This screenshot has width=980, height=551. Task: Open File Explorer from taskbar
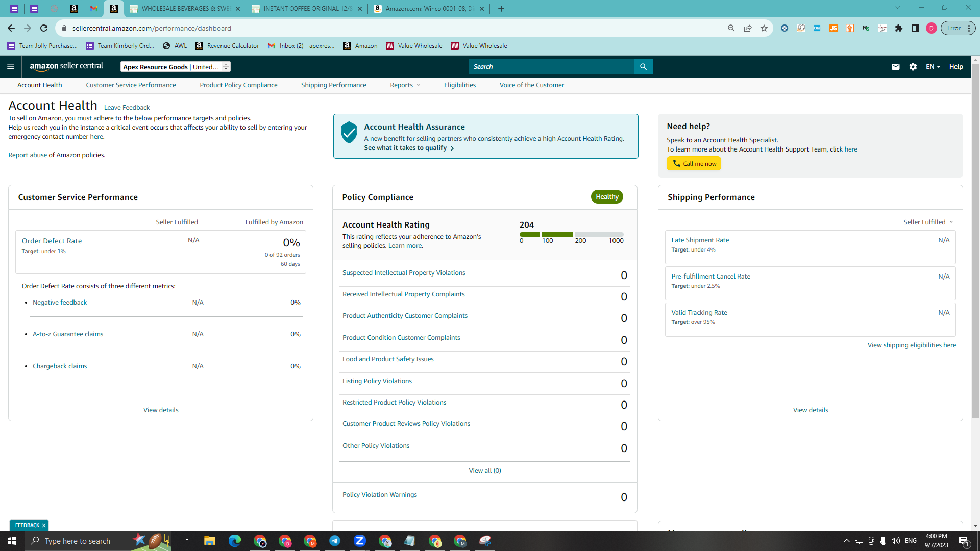click(210, 541)
